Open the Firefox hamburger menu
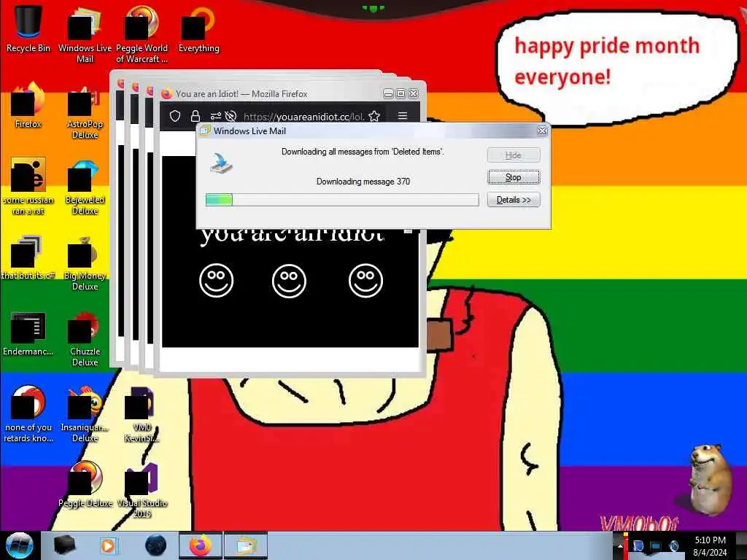 (x=403, y=116)
